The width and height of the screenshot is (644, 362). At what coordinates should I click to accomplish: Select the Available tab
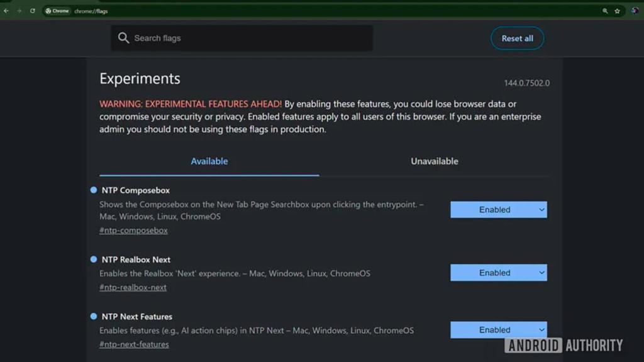click(x=209, y=161)
